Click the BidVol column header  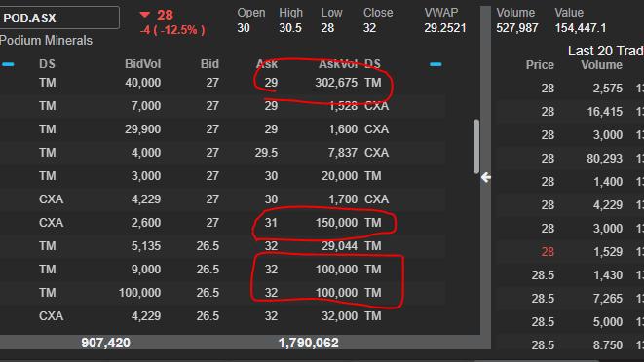pos(142,64)
